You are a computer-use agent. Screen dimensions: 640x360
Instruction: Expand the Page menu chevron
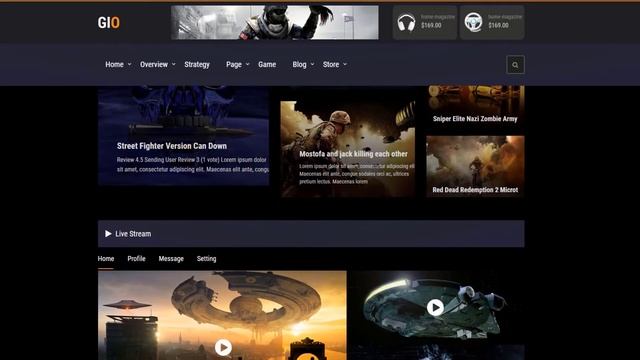pyautogui.click(x=247, y=64)
